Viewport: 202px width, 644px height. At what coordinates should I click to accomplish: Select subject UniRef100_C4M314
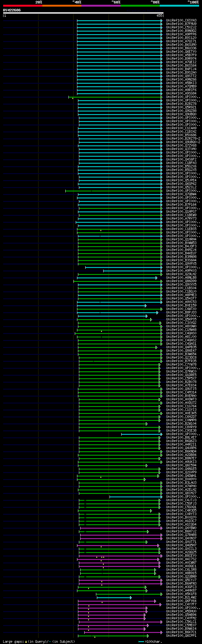181,392
